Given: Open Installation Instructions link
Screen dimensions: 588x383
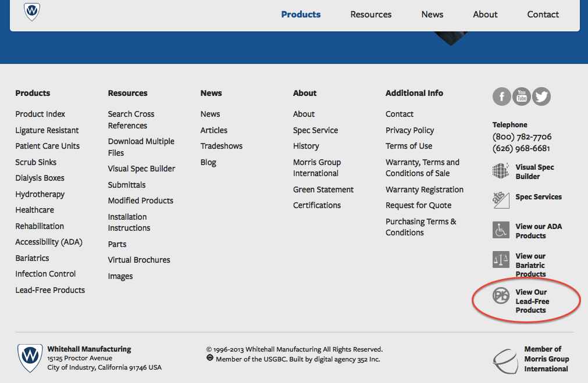Looking at the screenshot, I should click(129, 222).
